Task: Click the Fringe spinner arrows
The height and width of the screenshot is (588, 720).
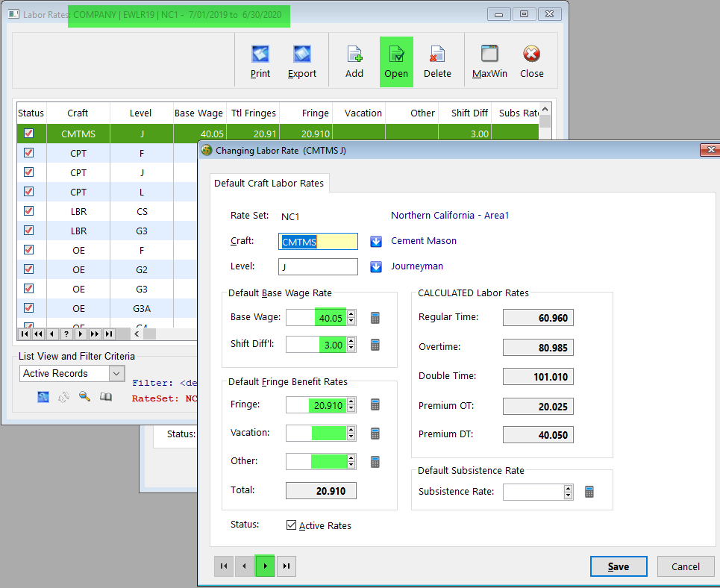Action: click(351, 404)
